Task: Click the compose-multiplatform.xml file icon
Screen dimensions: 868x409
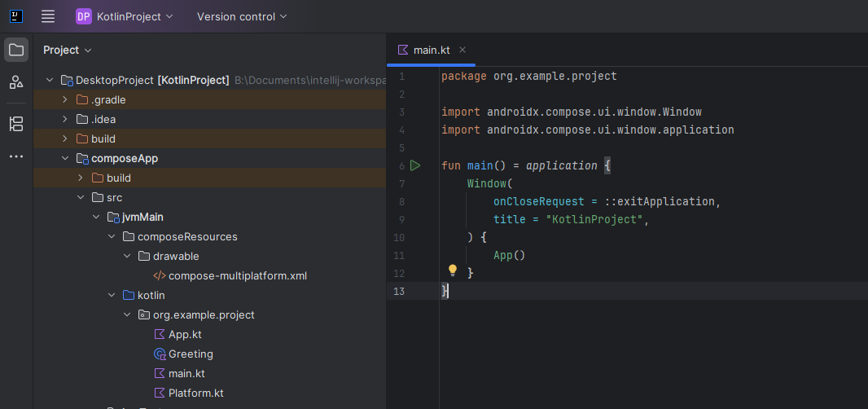Action: 160,275
